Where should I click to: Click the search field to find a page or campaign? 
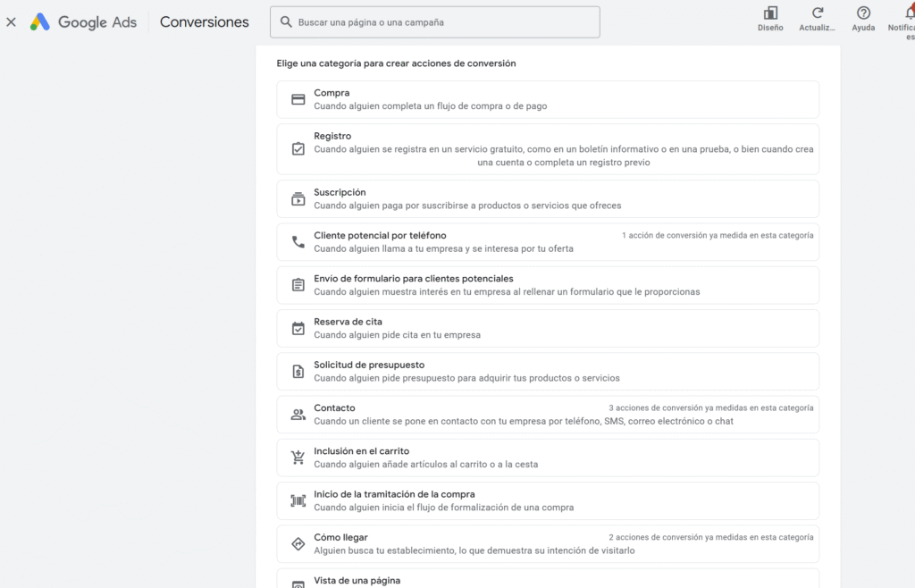coord(435,22)
